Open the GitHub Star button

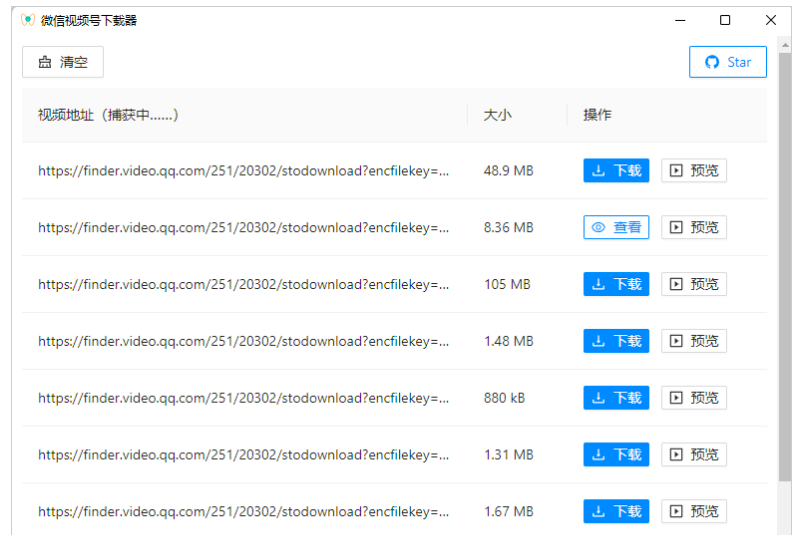[728, 62]
